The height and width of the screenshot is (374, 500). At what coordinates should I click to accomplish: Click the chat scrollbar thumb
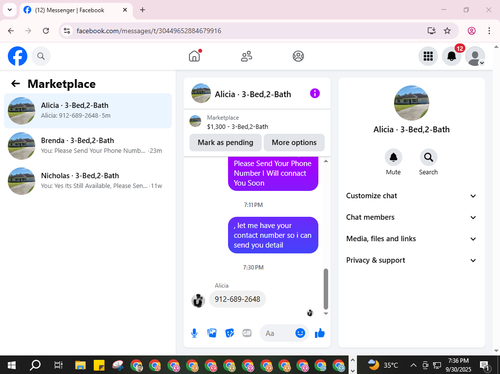326,289
